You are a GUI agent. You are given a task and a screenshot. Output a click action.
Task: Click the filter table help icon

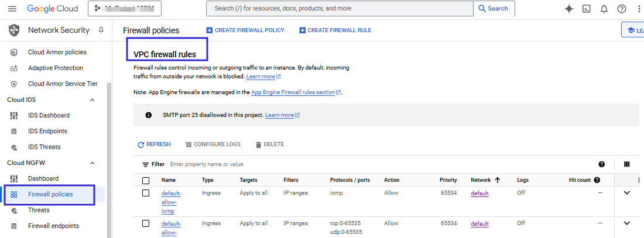pyautogui.click(x=602, y=164)
